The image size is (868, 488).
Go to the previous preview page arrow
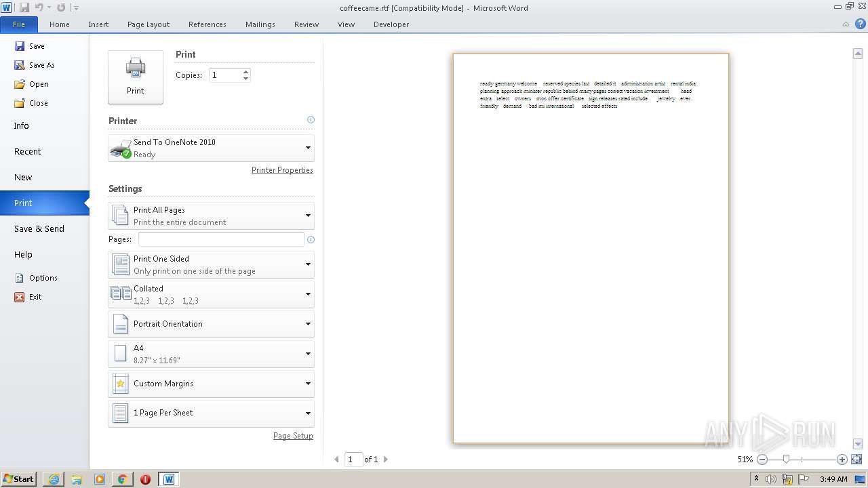pyautogui.click(x=336, y=460)
